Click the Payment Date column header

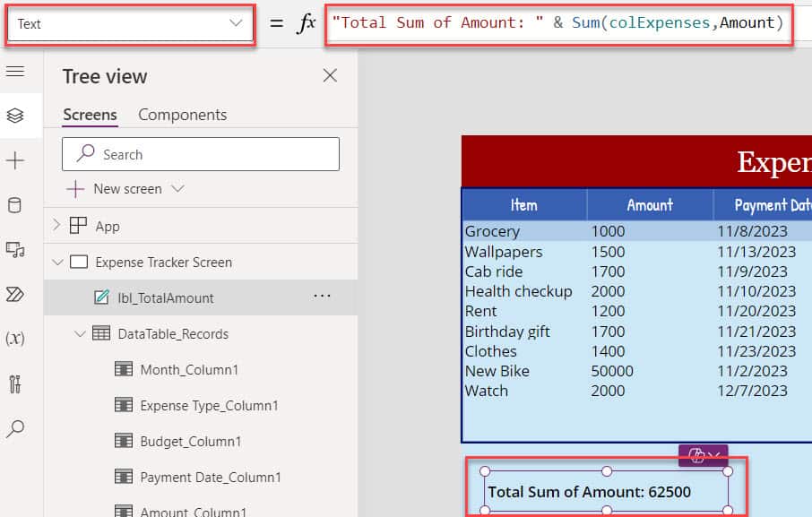pyautogui.click(x=763, y=205)
